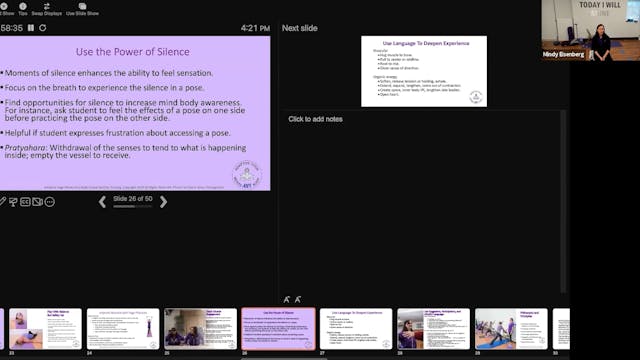This screenshot has width=640, height=360.
Task: Open the laser pointer tool
Action: [x=13, y=202]
